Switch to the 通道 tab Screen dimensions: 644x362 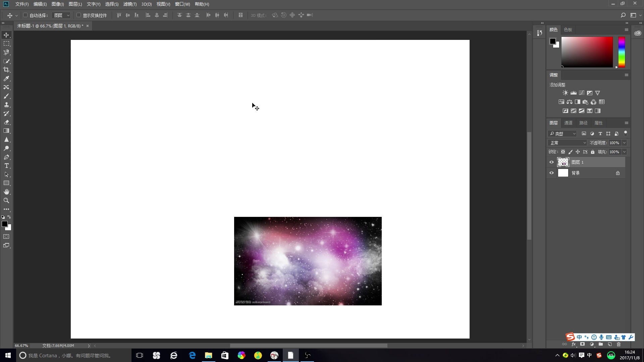[x=568, y=123]
